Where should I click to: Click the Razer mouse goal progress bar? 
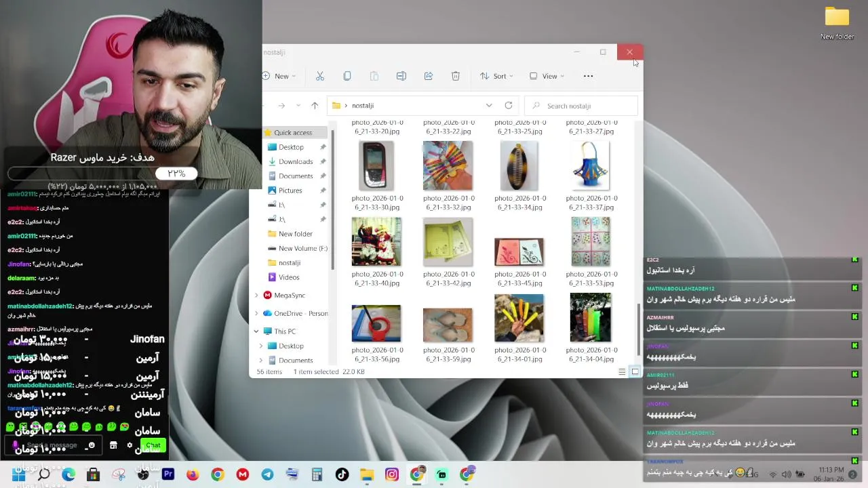click(x=102, y=174)
